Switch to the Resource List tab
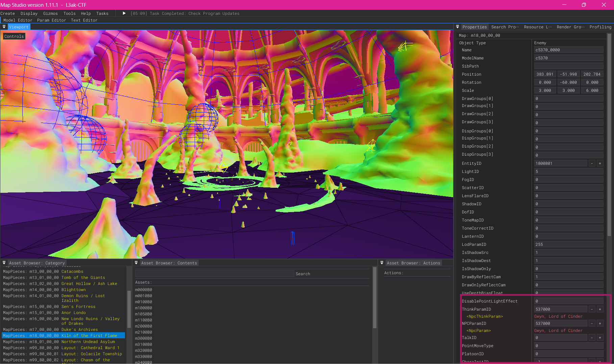Image resolution: width=614 pixels, height=364 pixels. 538,27
